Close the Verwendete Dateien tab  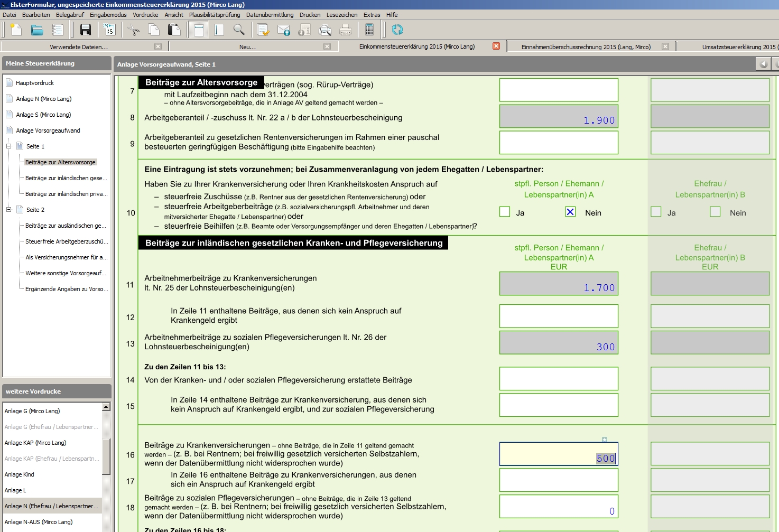point(157,46)
